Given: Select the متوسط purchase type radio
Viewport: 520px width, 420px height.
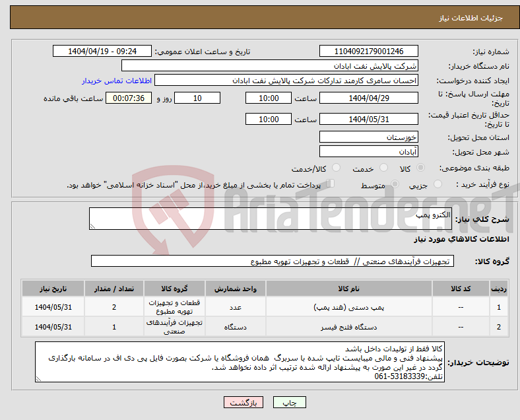Looking at the screenshot, I should click(x=395, y=184).
